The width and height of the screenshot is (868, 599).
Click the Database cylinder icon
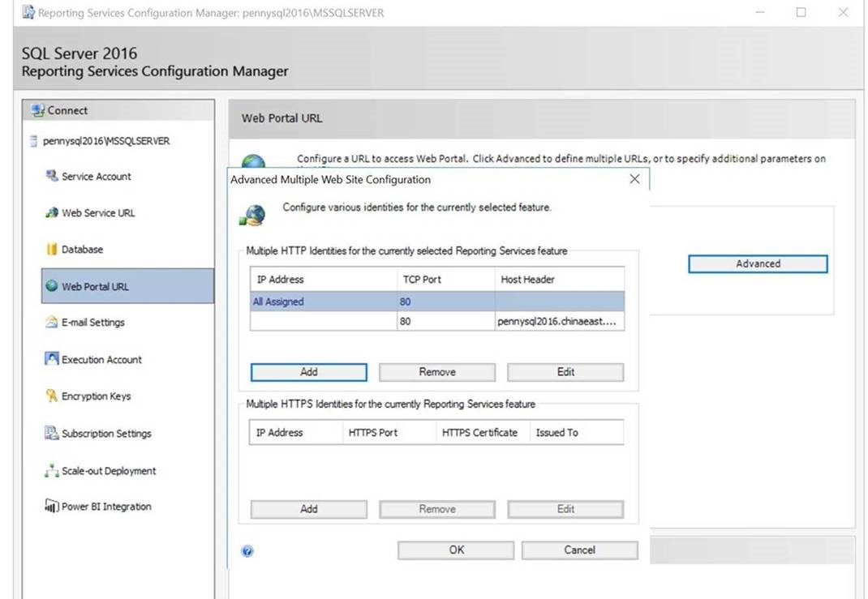point(52,250)
